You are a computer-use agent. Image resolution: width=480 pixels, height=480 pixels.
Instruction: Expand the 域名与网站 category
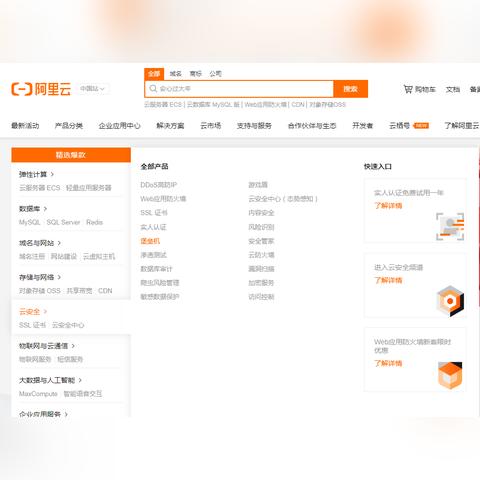40,243
